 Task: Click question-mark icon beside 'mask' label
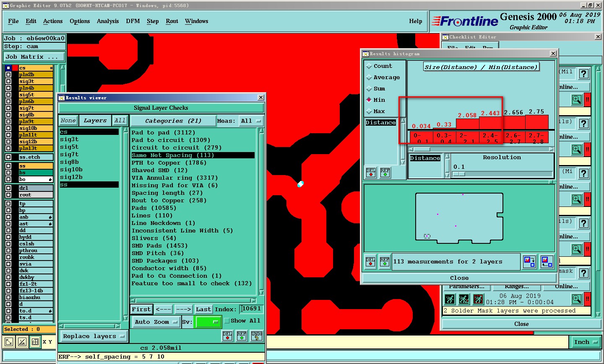click(x=584, y=274)
